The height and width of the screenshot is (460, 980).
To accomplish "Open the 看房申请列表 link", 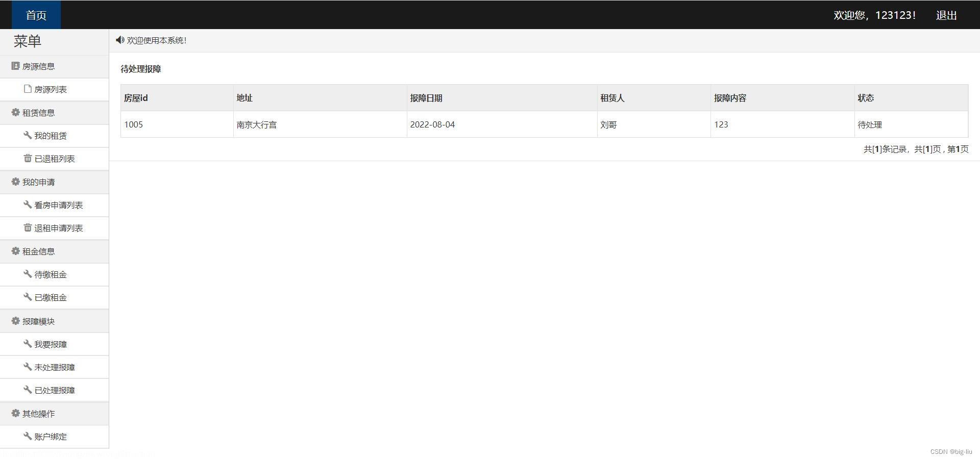I will (x=58, y=205).
